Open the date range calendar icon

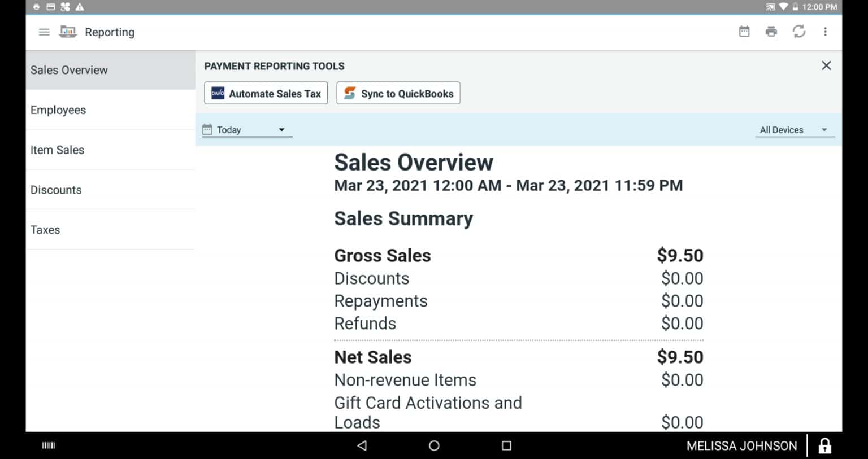click(744, 32)
